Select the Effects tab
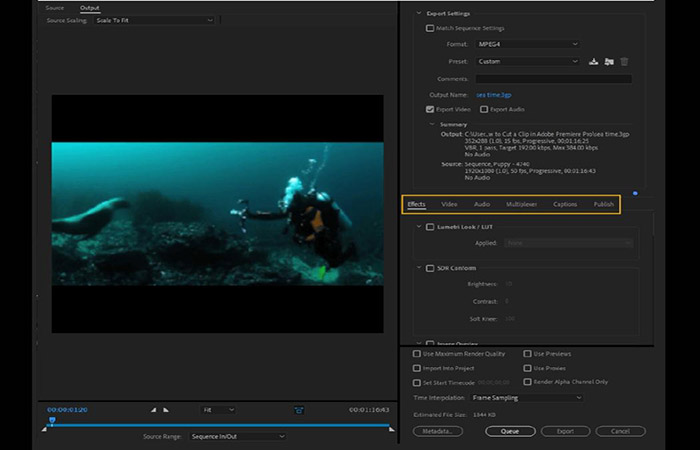700x450 pixels. [x=416, y=204]
